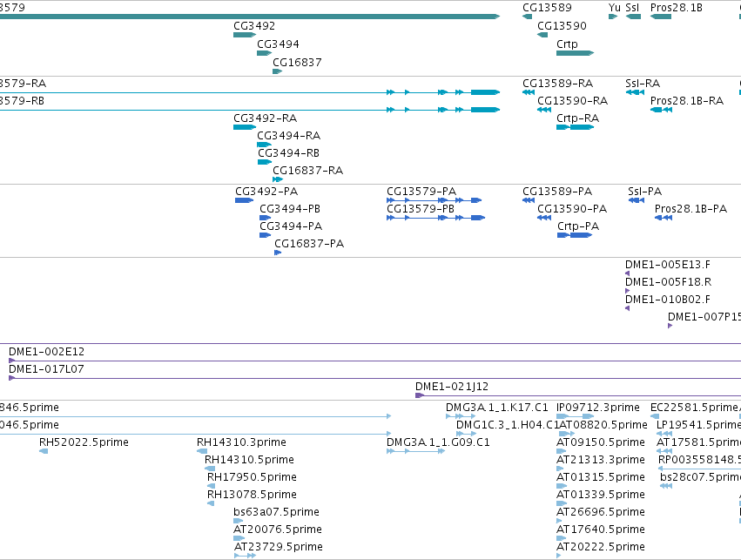Select EST EC22581.5prime
The width and height of the screenshot is (741, 560).
click(655, 416)
